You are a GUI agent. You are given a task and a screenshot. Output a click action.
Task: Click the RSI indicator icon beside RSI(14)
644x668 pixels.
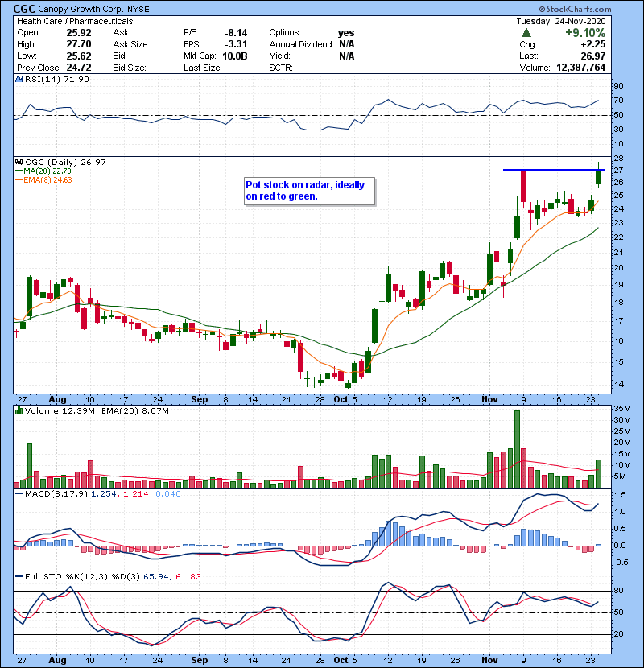(x=19, y=79)
